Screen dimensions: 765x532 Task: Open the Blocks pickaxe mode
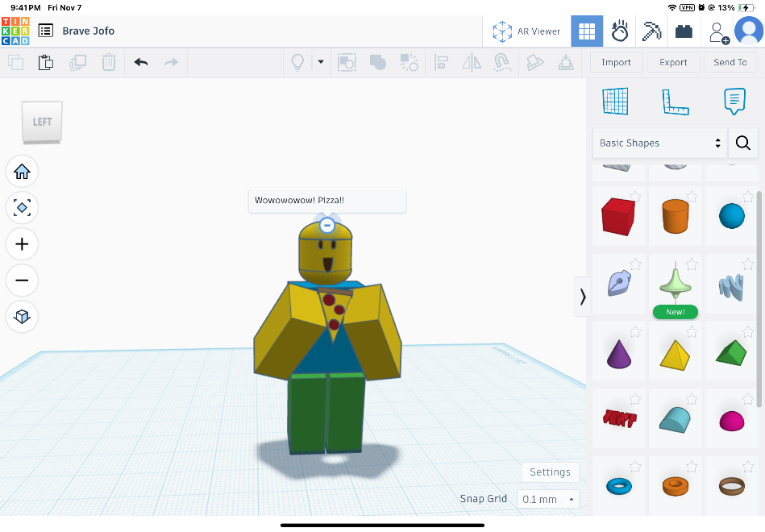click(651, 31)
